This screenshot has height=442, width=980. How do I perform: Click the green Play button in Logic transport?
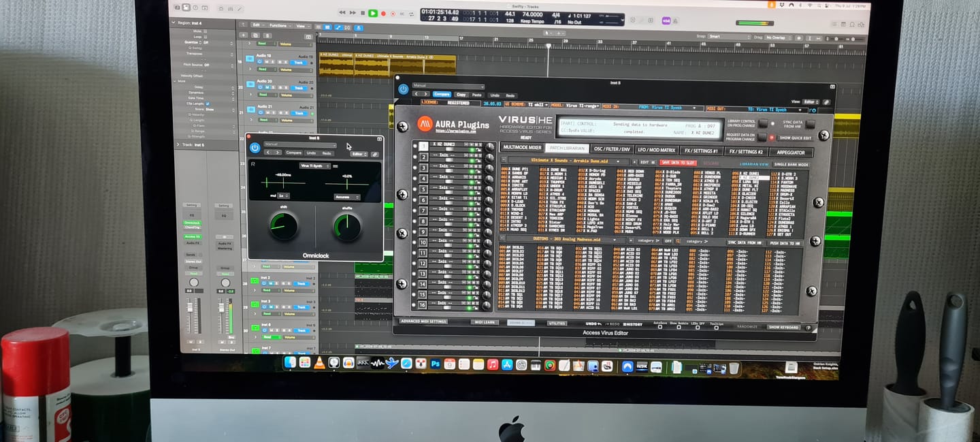[x=373, y=14]
